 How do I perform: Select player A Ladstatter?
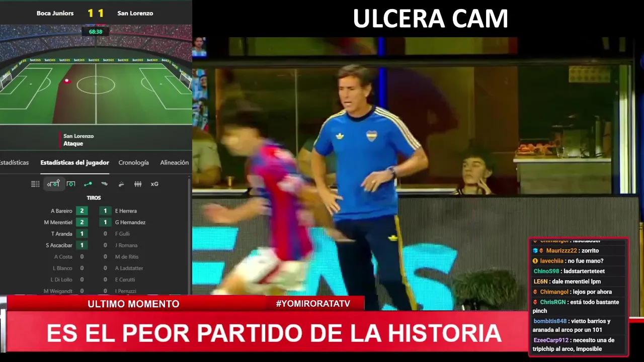pos(129,268)
